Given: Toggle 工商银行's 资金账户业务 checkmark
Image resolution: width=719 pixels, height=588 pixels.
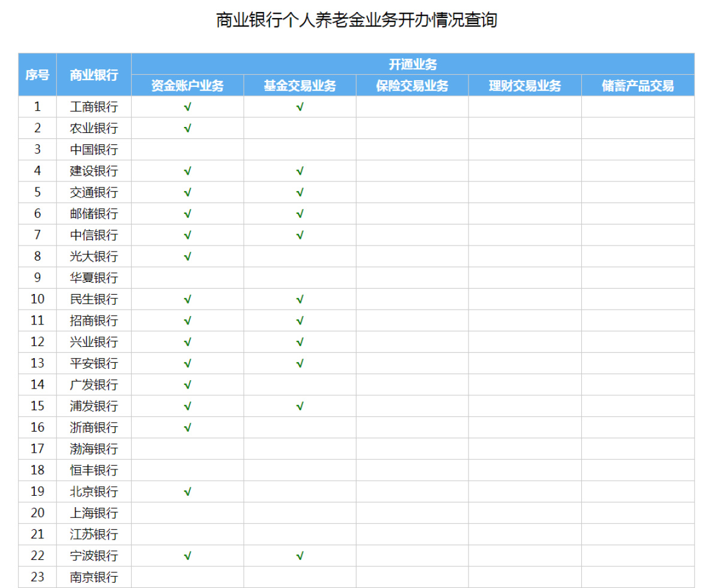Looking at the screenshot, I should [188, 107].
